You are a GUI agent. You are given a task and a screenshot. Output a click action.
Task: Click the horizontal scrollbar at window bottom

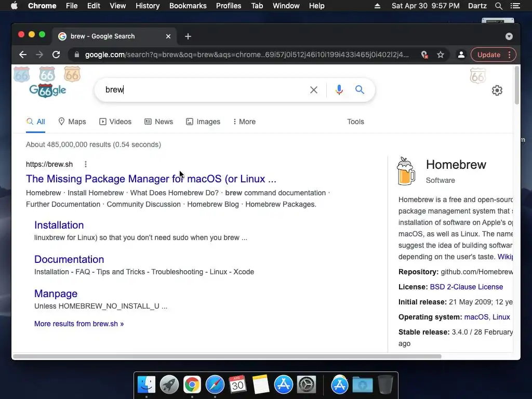coord(227,356)
